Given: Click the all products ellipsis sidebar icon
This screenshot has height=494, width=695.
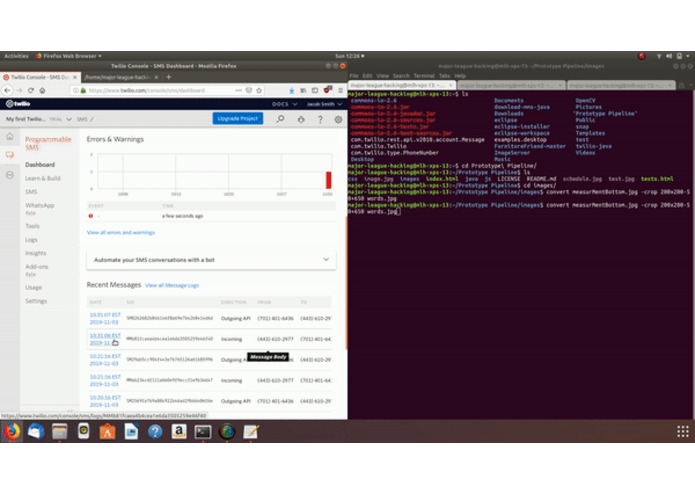Looking at the screenshot, I should click(x=10, y=175).
